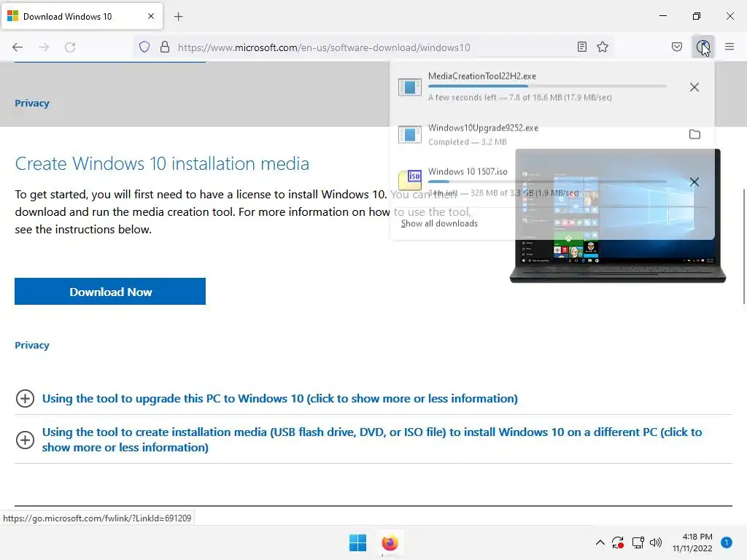This screenshot has width=747, height=560.
Task: Toggle reader view icon in address bar
Action: click(x=581, y=47)
